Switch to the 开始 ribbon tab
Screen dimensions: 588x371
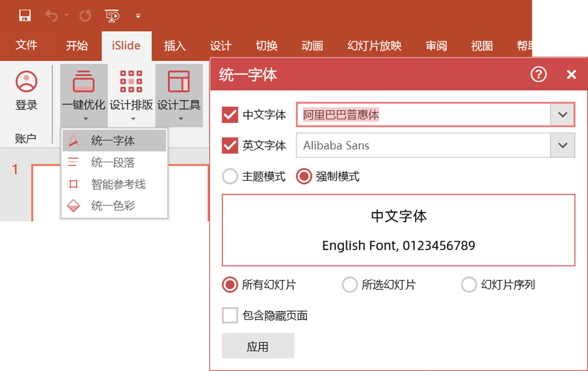[77, 45]
